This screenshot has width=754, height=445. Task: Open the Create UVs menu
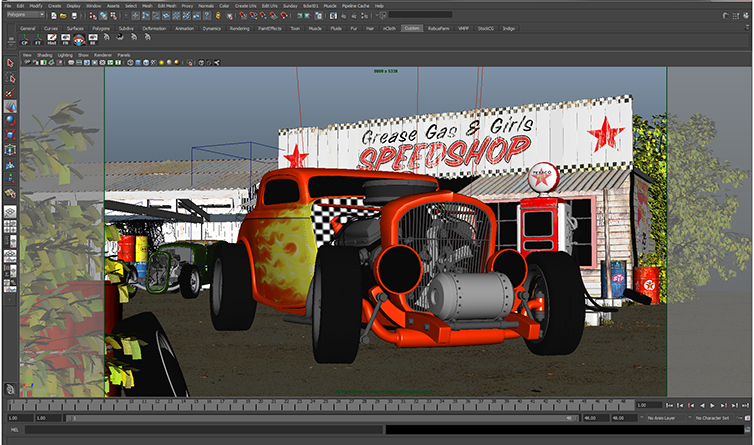[x=245, y=6]
